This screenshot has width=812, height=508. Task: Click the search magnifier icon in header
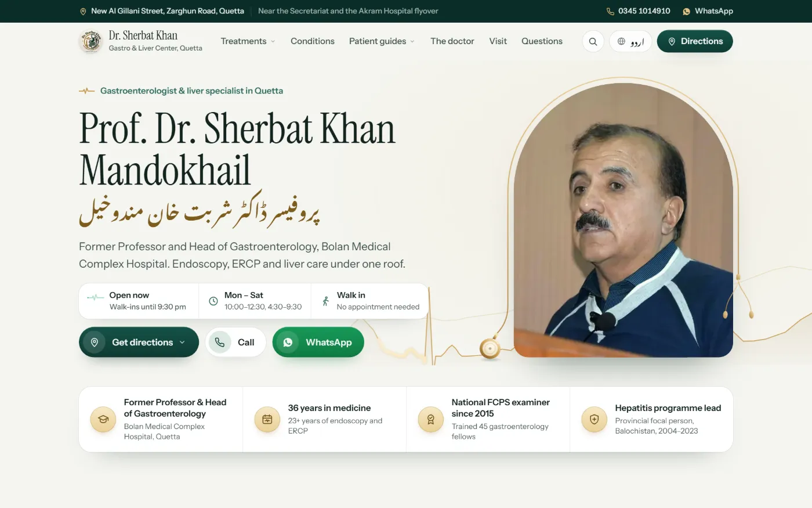click(x=593, y=41)
